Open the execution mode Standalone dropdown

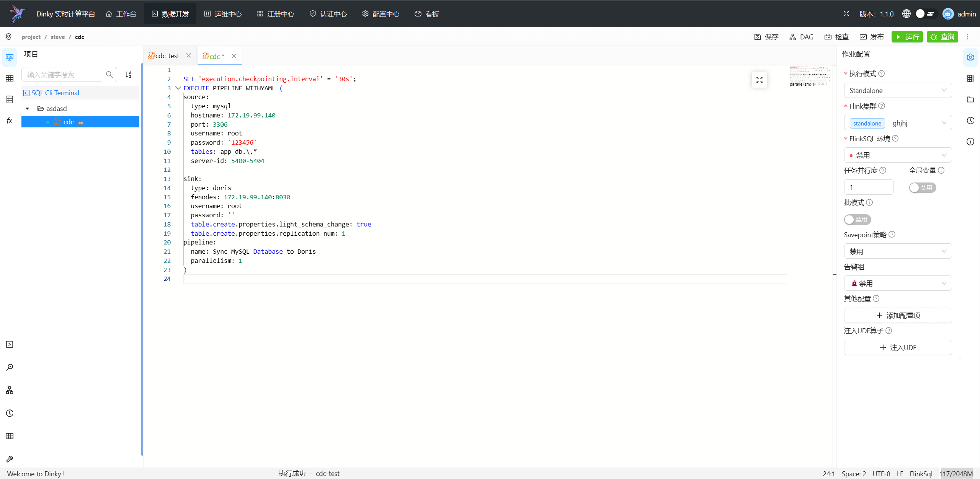pos(898,90)
